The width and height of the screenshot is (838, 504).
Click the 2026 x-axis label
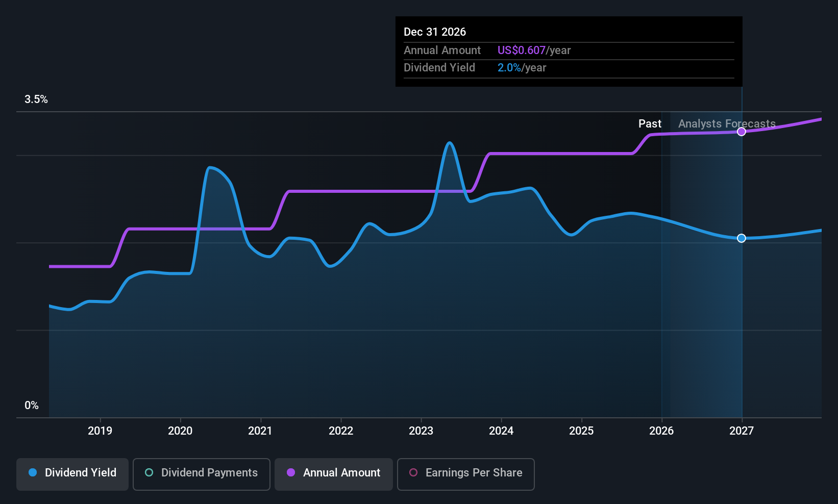(x=661, y=431)
